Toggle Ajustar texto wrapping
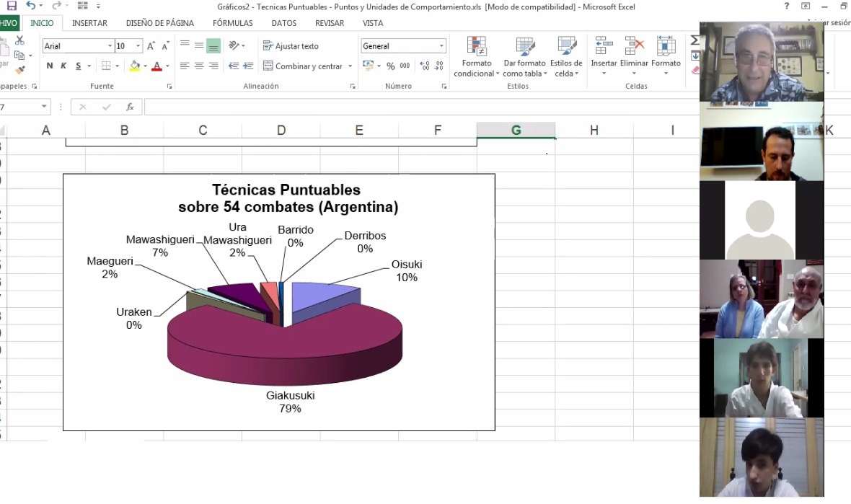Image resolution: width=851 pixels, height=504 pixels. pos(291,46)
